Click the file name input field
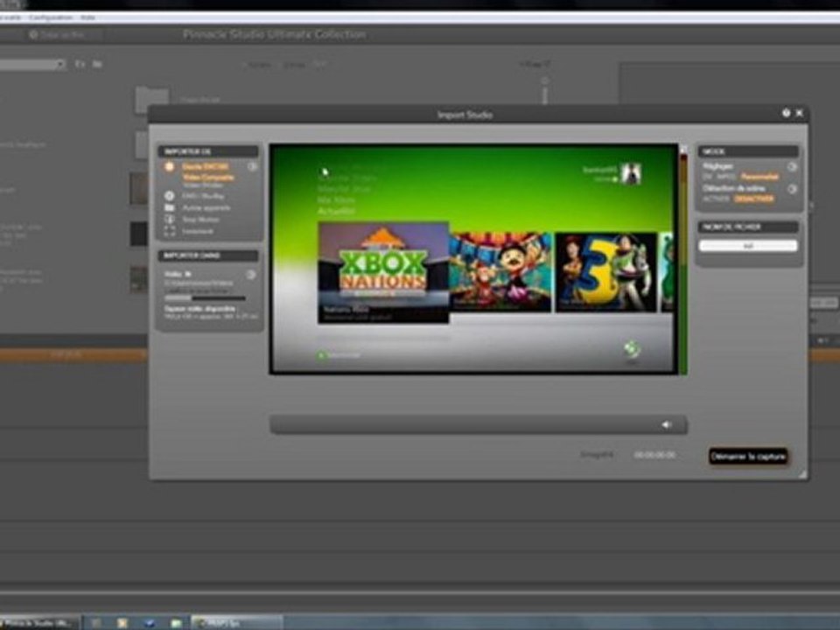The width and height of the screenshot is (840, 630). (748, 246)
